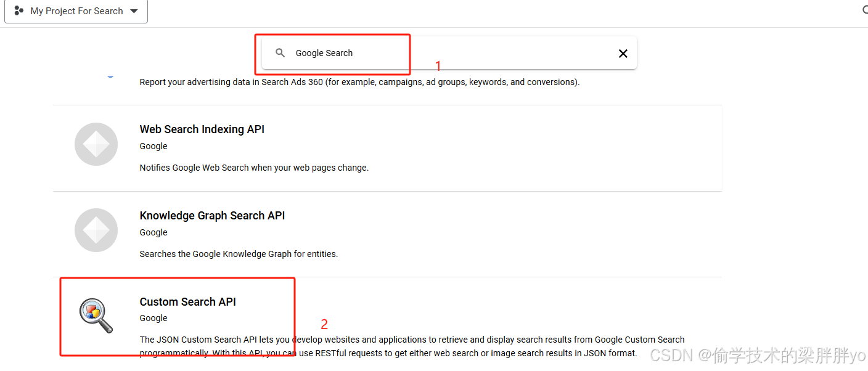Click 'Notifies Google Web Search' description text

(254, 168)
